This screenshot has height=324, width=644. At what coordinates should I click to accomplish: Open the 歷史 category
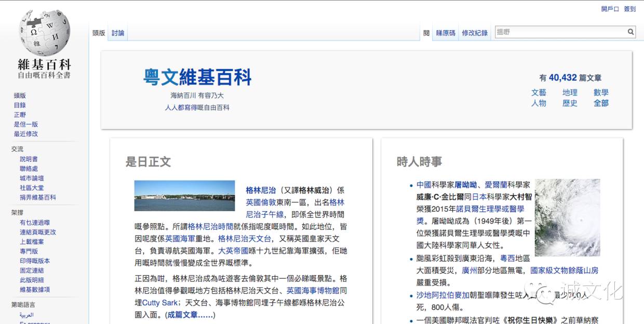570,103
